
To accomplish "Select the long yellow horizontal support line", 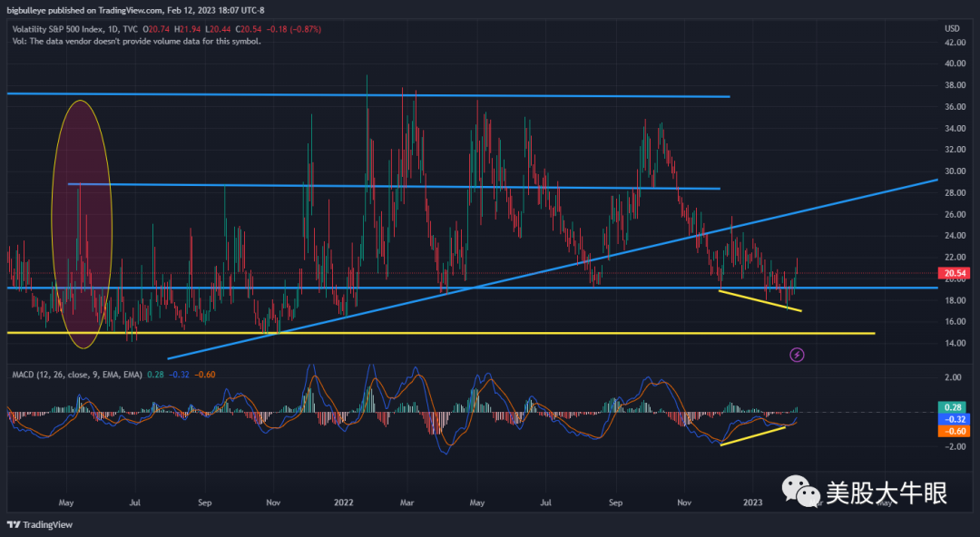I will [x=441, y=333].
